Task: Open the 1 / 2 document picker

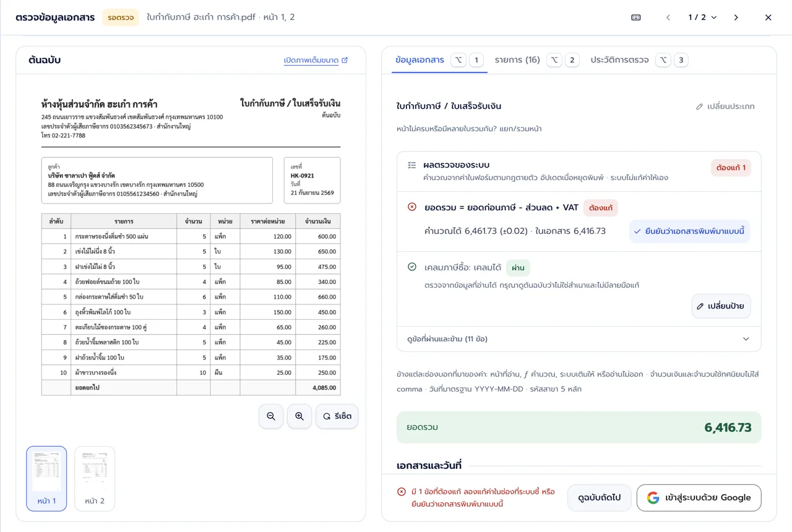Action: 702,17
